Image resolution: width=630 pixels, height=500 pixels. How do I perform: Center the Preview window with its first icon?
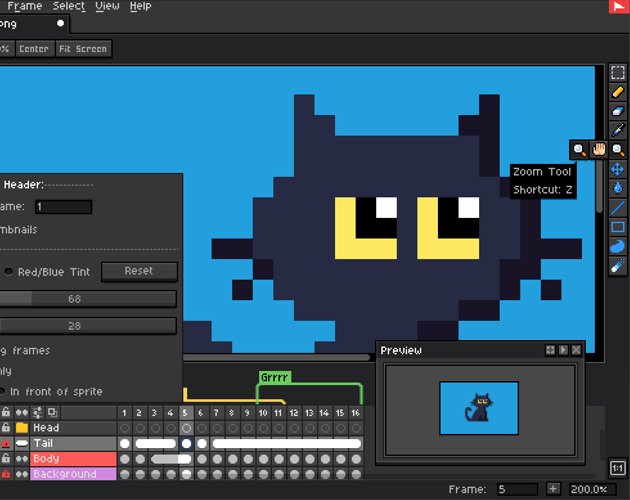550,350
